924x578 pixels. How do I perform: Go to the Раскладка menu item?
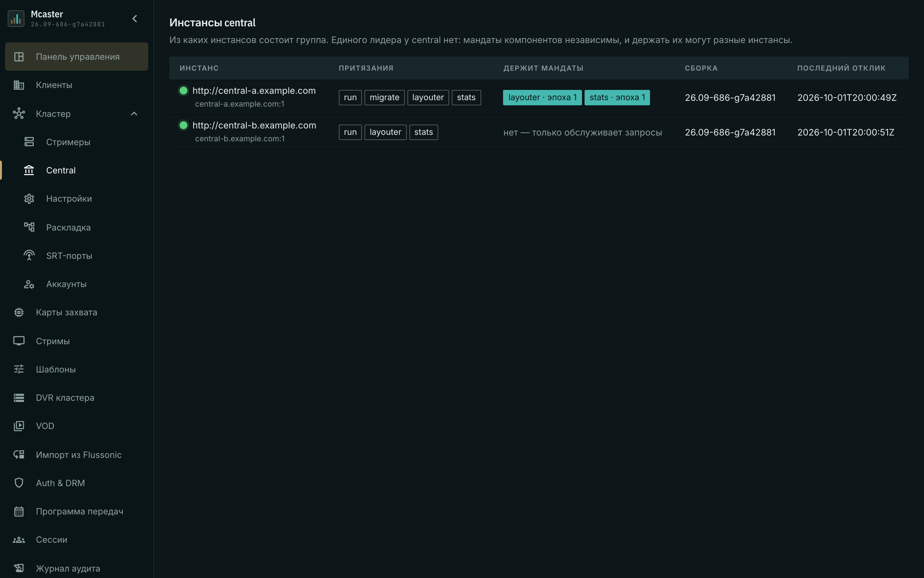pyautogui.click(x=76, y=227)
